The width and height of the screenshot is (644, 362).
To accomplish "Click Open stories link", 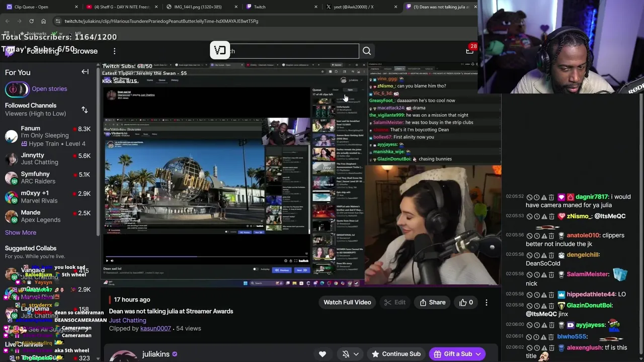I will [x=49, y=89].
